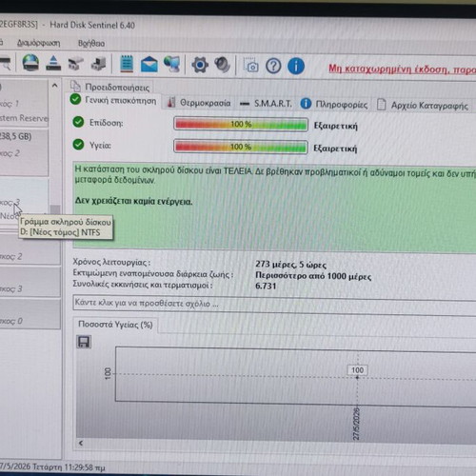Click the save floppy icon above graph

tap(84, 342)
